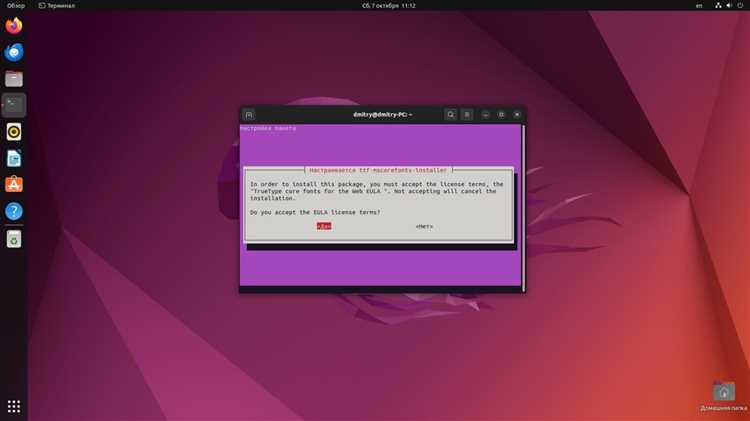This screenshot has height=421, width=750.
Task: Open the terminal hamburger menu
Action: click(x=467, y=115)
